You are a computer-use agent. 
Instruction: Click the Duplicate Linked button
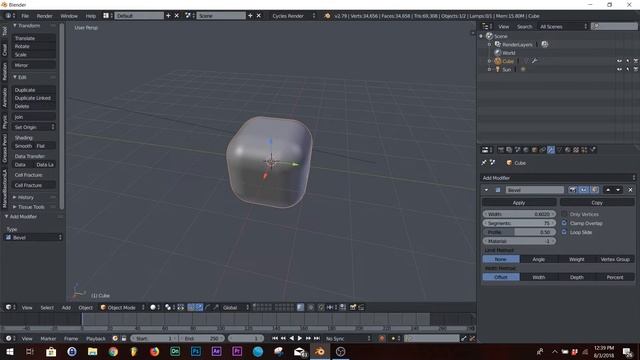(34, 98)
